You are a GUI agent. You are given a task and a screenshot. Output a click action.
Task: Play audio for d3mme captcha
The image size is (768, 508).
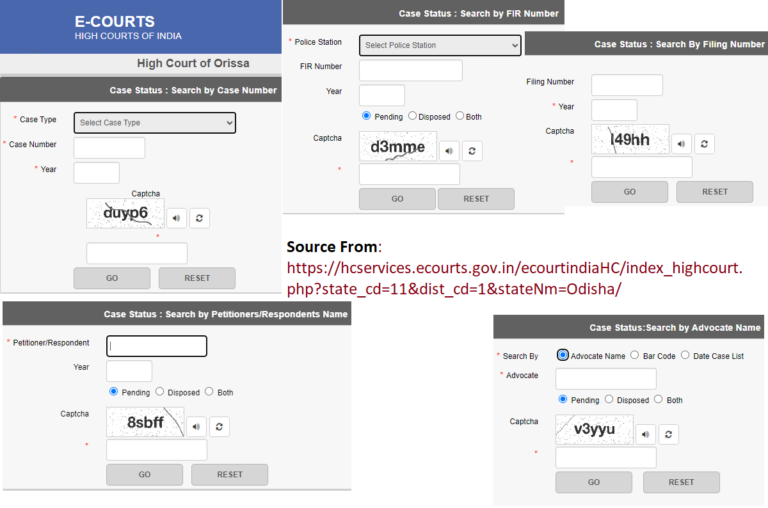449,151
